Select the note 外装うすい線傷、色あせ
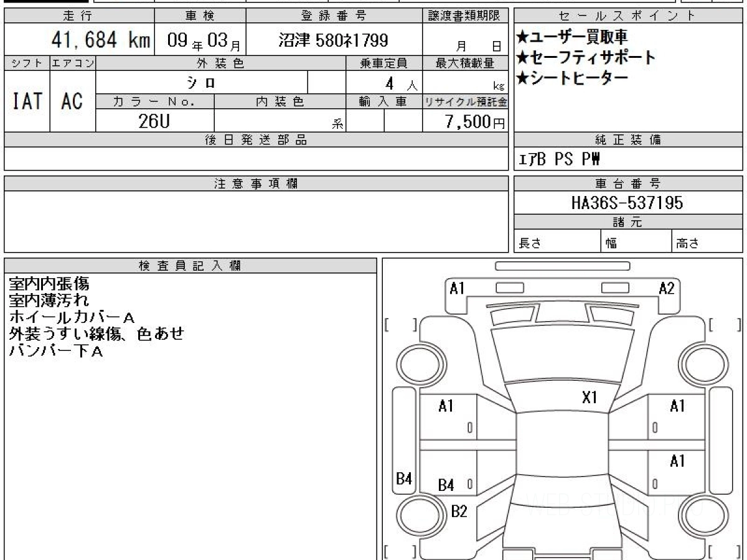This screenshot has height=560, width=747. click(97, 334)
